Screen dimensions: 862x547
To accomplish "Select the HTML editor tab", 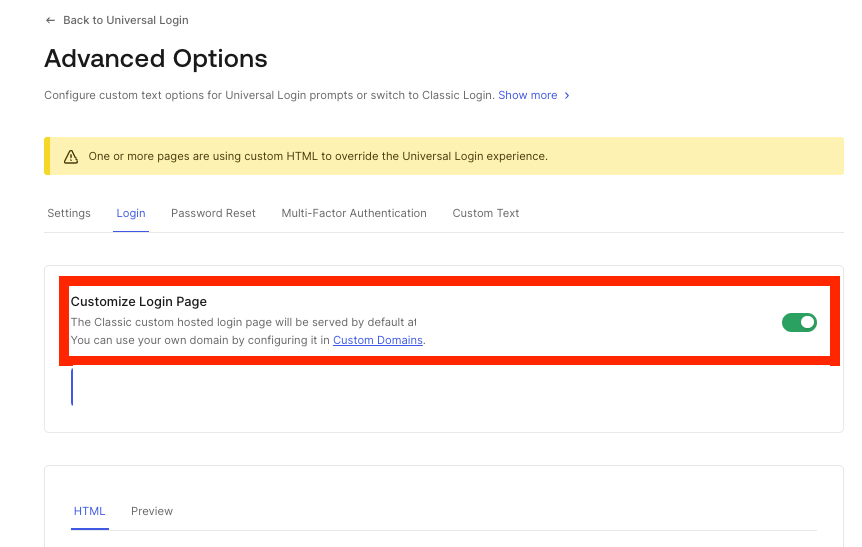I will point(90,511).
